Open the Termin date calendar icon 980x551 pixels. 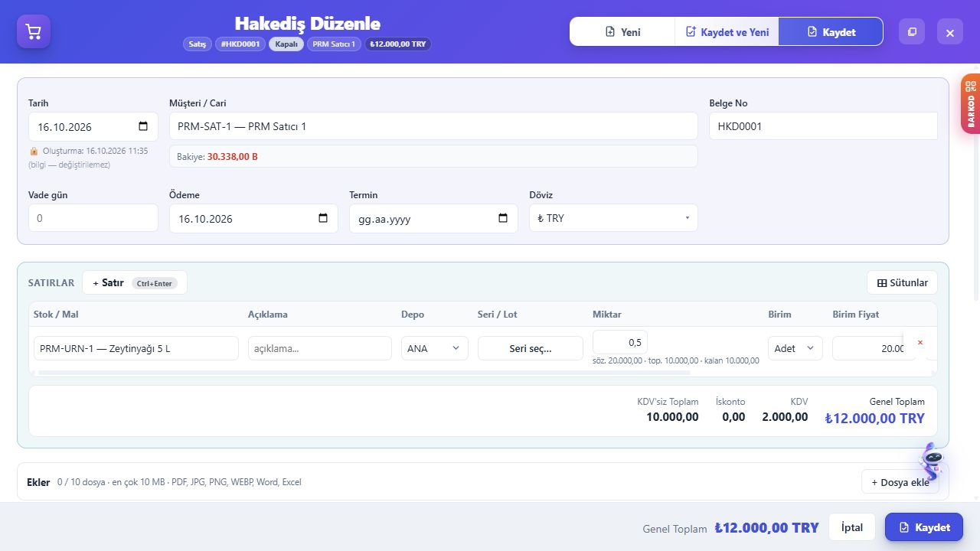tap(503, 218)
